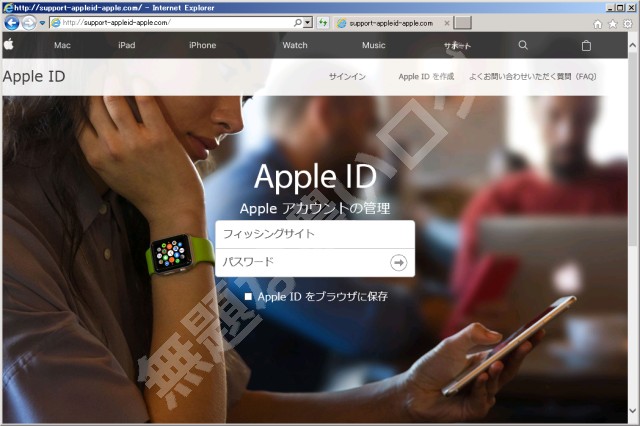
Task: Go forward with the browser Forward arrow
Action: (x=29, y=23)
